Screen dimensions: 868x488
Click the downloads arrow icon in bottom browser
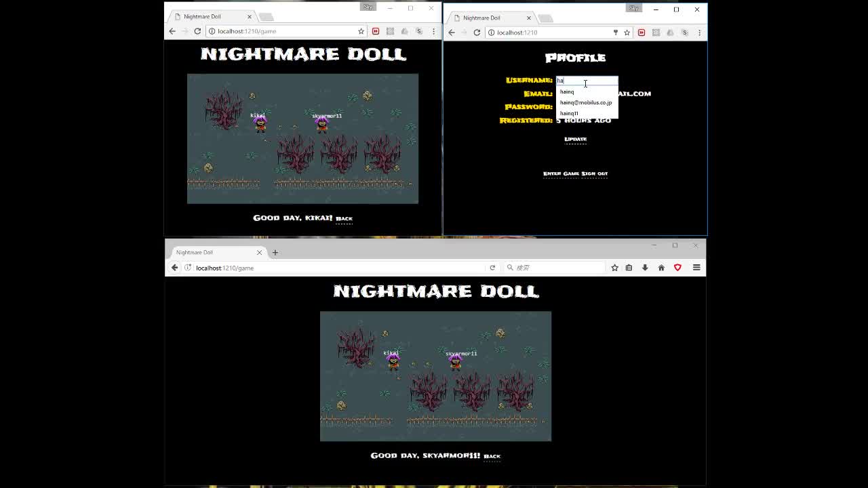644,267
